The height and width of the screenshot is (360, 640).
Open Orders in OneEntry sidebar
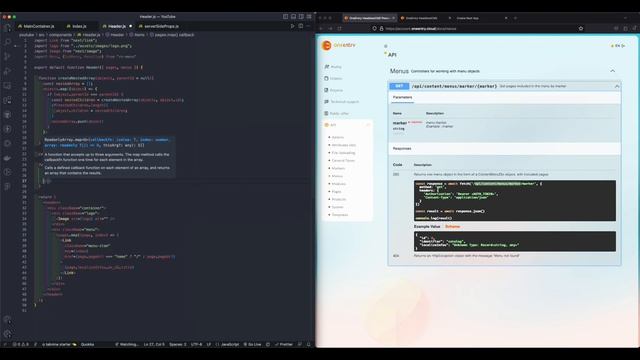pyautogui.click(x=333, y=78)
